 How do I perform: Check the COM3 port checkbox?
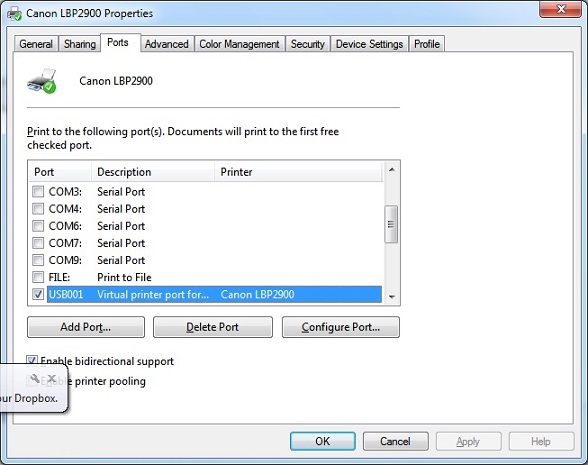click(38, 192)
